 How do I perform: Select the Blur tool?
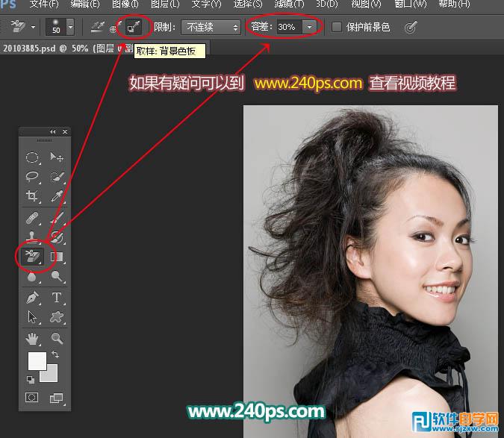tap(32, 276)
